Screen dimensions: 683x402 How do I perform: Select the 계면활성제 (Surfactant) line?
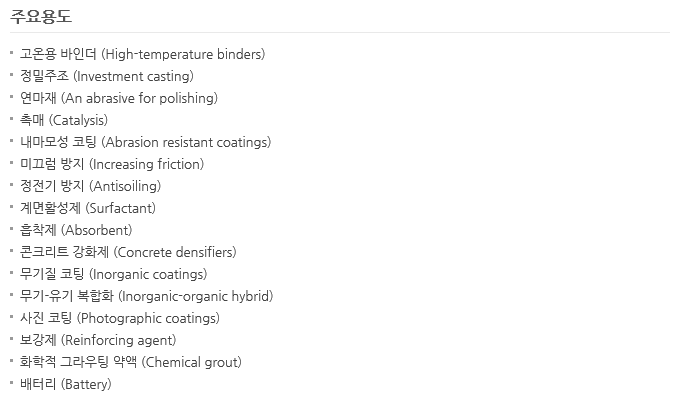[x=87, y=208]
